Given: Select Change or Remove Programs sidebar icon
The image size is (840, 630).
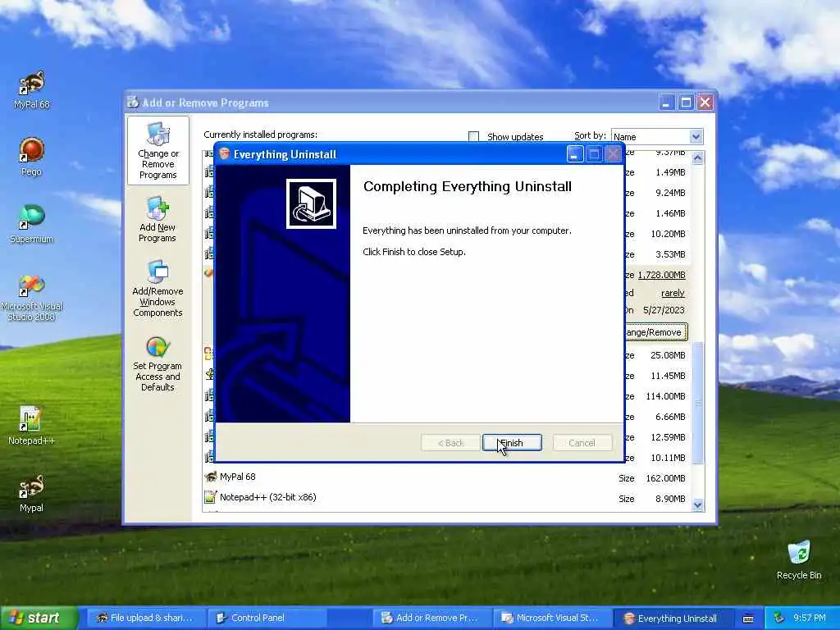Looking at the screenshot, I should pyautogui.click(x=158, y=151).
